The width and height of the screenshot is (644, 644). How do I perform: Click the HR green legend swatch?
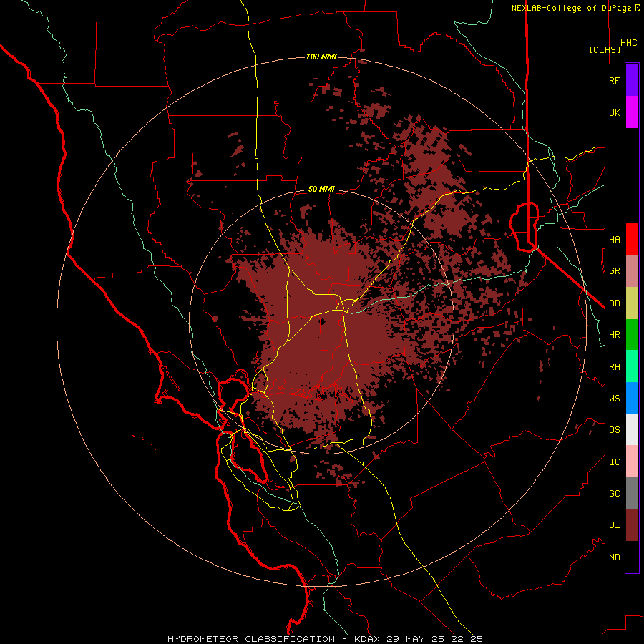click(632, 335)
